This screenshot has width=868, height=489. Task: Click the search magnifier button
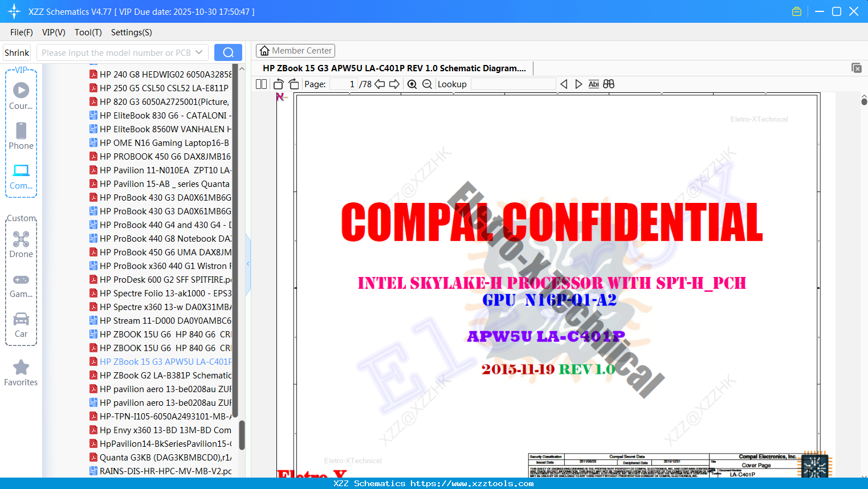click(x=228, y=52)
